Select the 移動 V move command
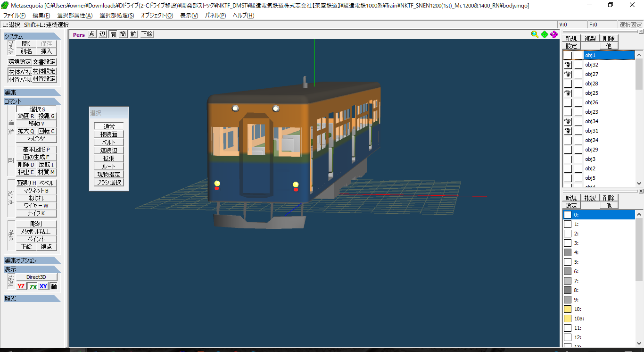 [x=37, y=123]
